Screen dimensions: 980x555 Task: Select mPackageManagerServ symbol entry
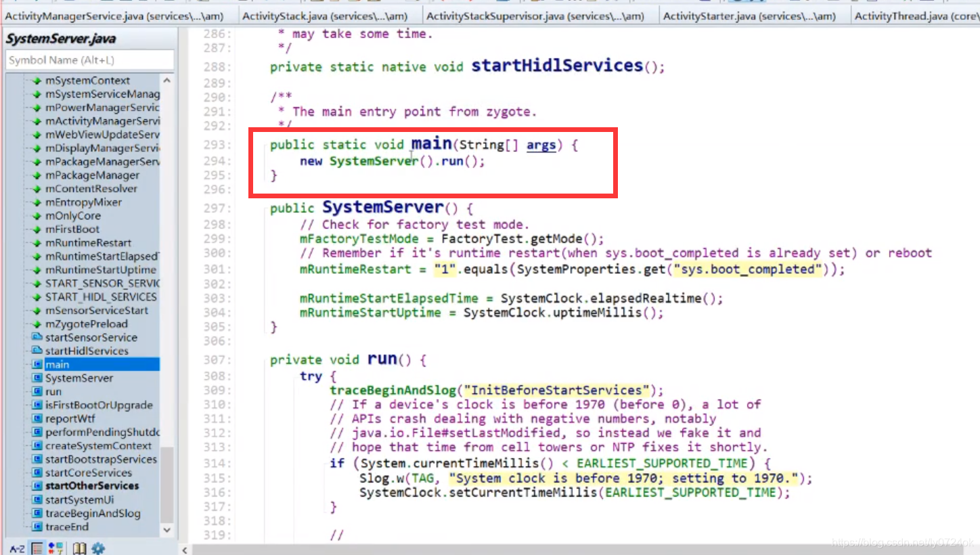[102, 162]
